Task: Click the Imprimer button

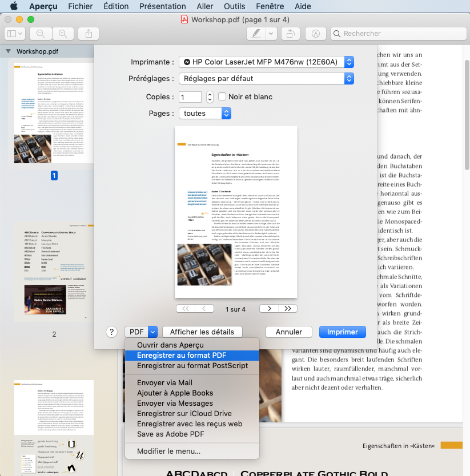Action: (343, 332)
